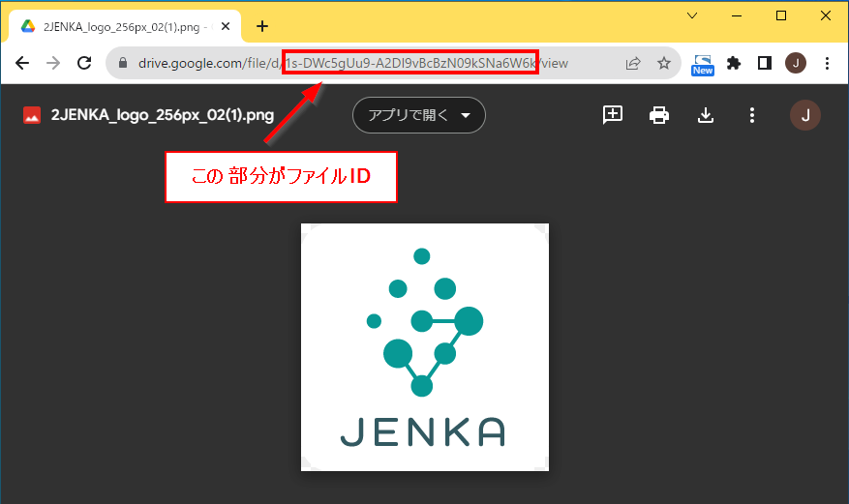Select the 2JENKA_logo_256px_02(1).png browser tab

126,26
